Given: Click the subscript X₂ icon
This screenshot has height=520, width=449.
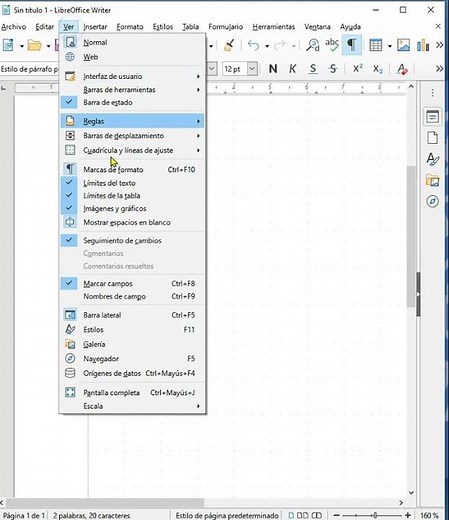Looking at the screenshot, I should 378,69.
